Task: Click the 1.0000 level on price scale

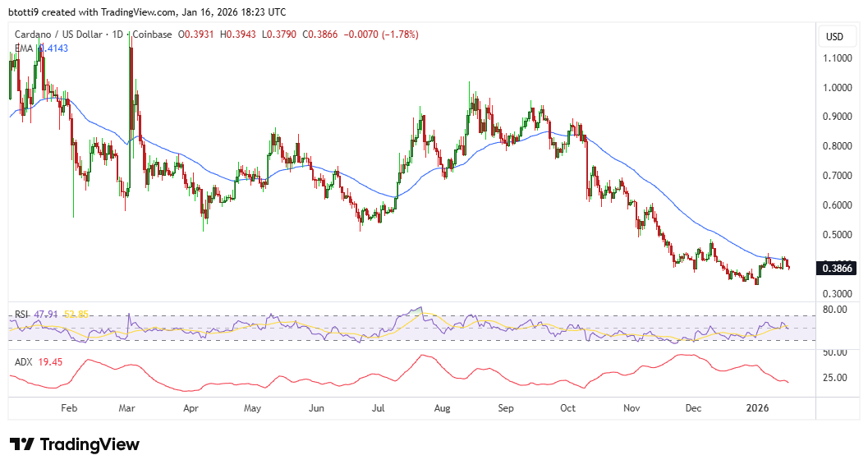Action: point(836,88)
